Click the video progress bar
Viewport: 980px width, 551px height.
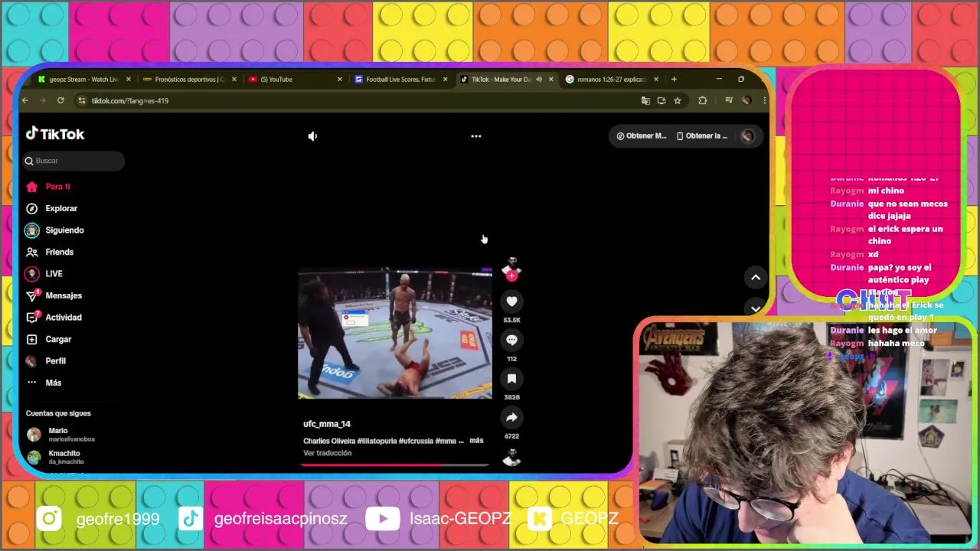click(394, 465)
